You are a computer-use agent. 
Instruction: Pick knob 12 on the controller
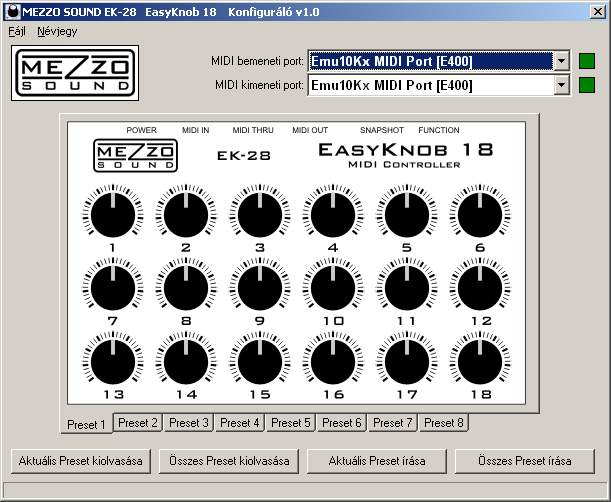(x=480, y=288)
